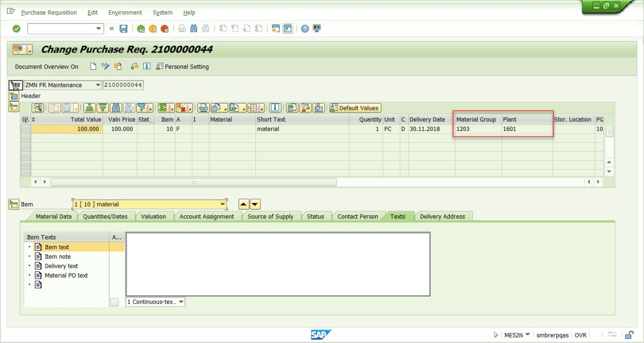Viewport: 644px width, 343px height.
Task: Click the Personal Setting button
Action: [x=182, y=67]
